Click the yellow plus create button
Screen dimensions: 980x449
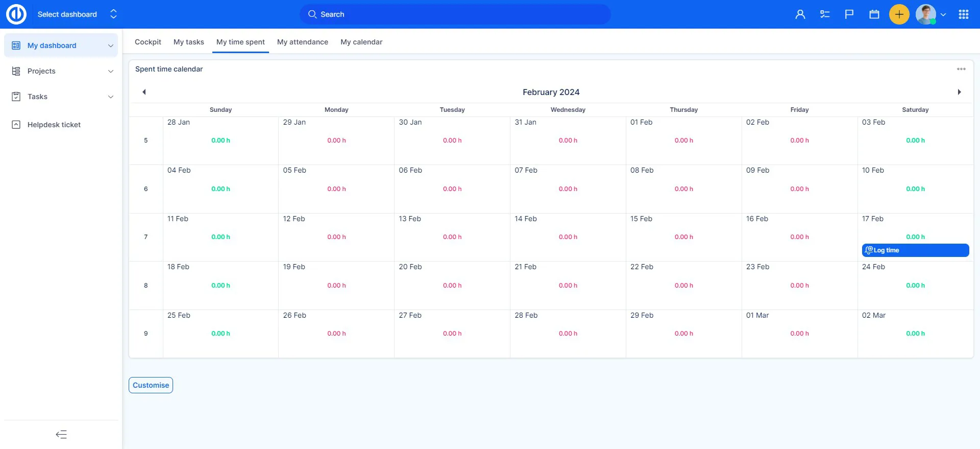tap(899, 14)
